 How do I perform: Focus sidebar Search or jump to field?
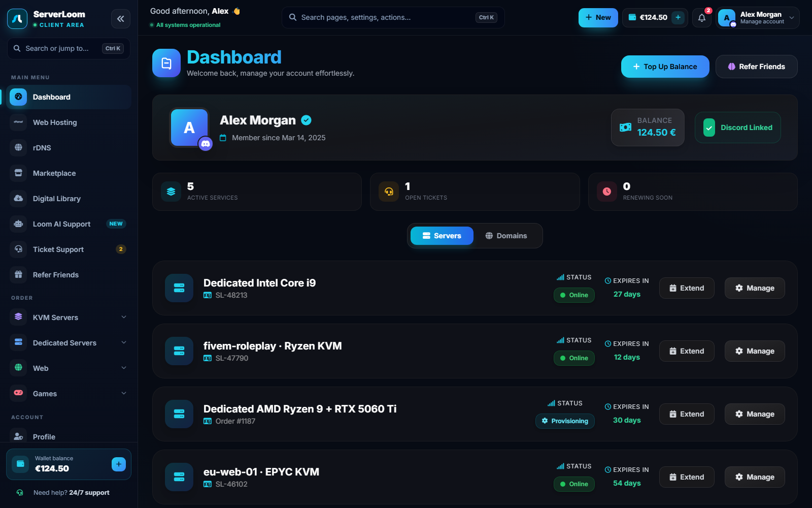69,48
